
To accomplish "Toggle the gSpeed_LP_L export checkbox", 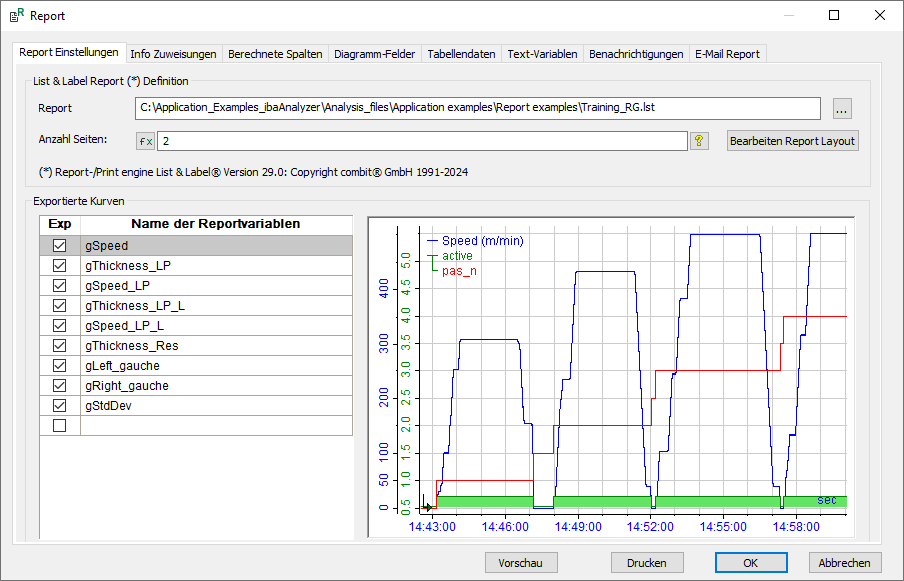I will click(x=59, y=326).
